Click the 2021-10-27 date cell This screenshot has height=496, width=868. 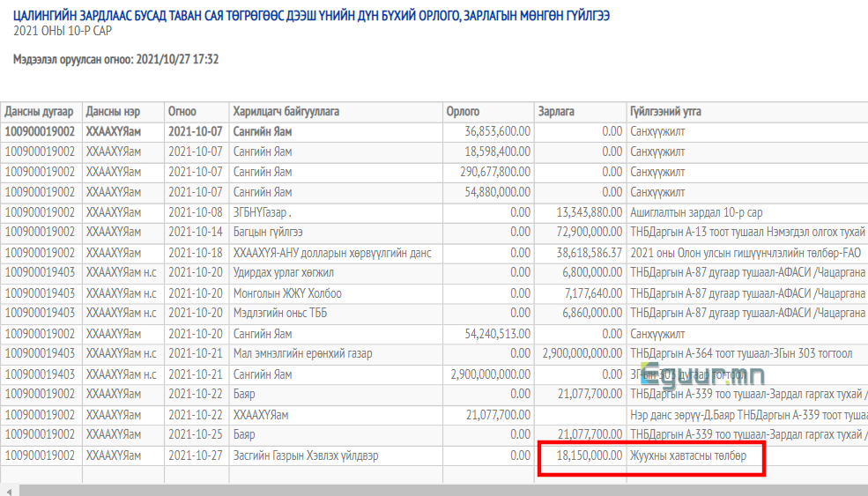click(x=195, y=455)
